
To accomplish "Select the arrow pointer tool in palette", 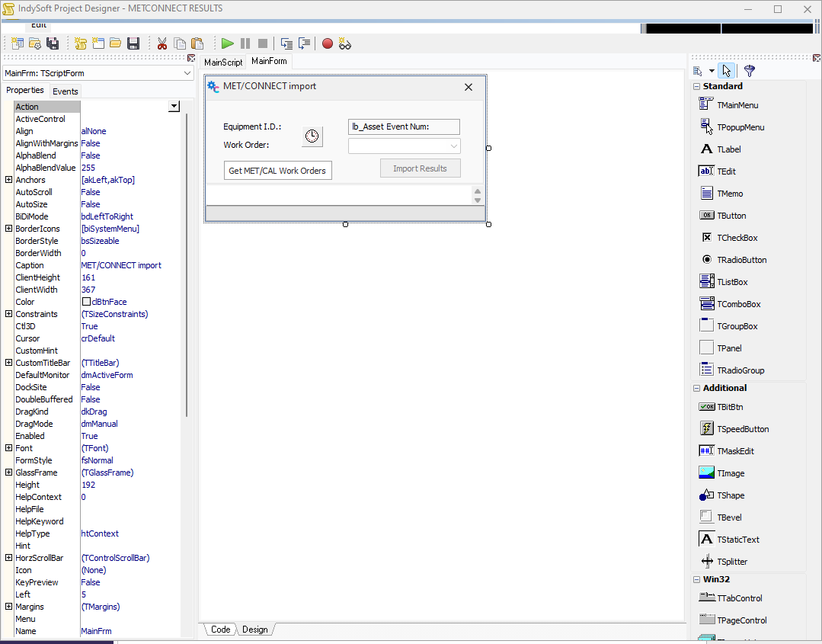I will click(x=726, y=71).
